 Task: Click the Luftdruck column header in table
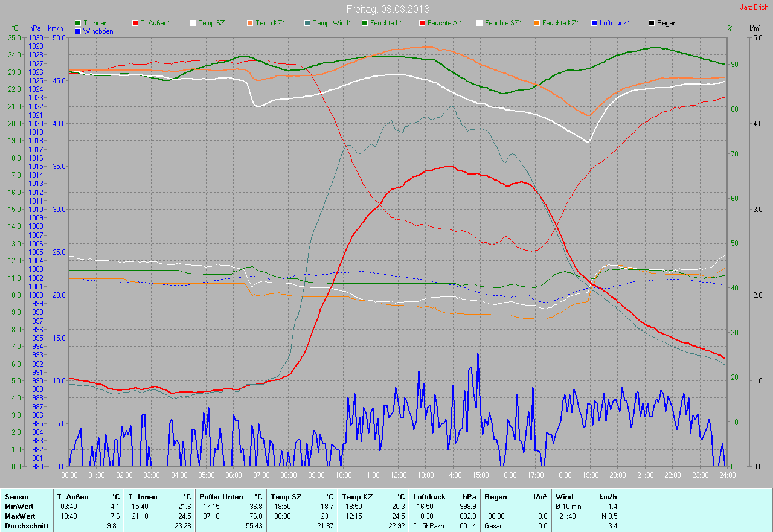429,497
